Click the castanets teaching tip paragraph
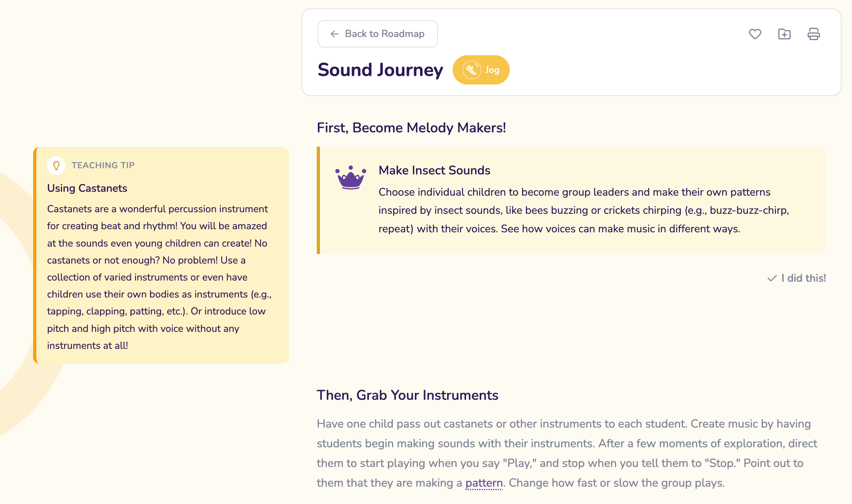 (x=158, y=277)
